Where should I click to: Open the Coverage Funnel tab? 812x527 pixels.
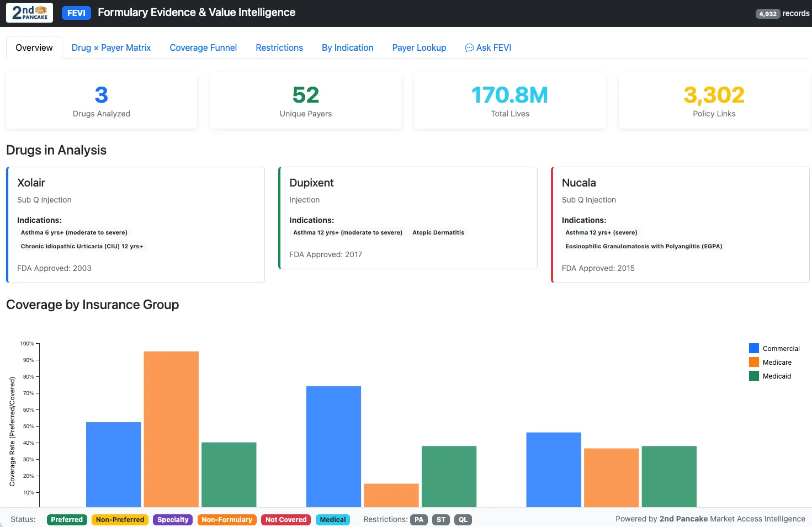[203, 47]
